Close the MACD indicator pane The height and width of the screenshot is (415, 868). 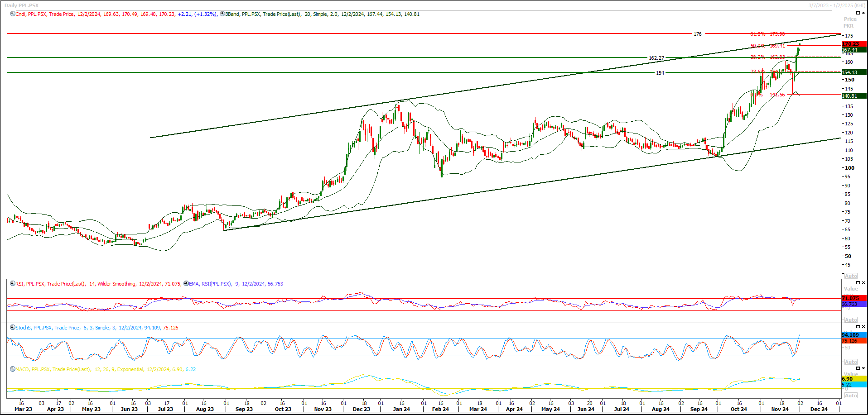[863, 368]
